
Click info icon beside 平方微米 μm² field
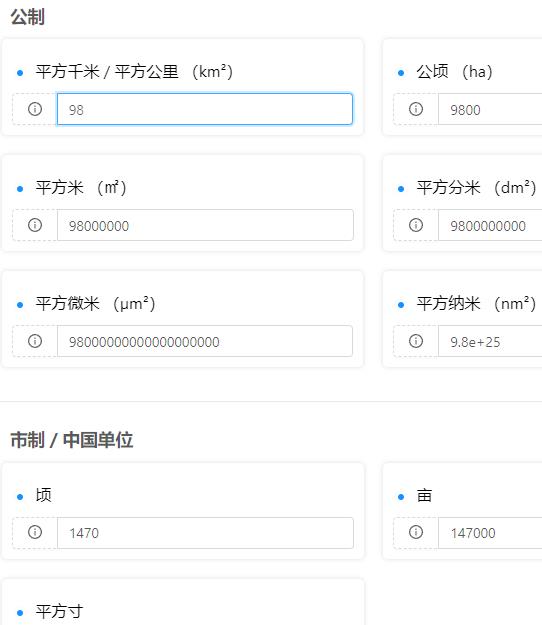point(35,341)
